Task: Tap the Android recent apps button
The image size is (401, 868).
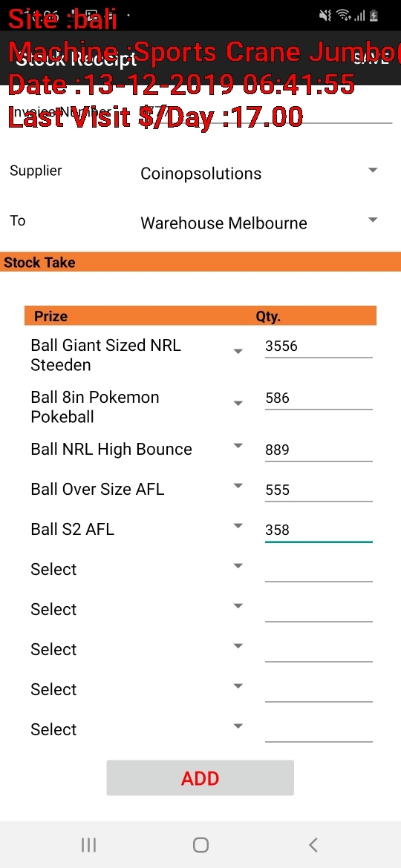Action: 88,845
